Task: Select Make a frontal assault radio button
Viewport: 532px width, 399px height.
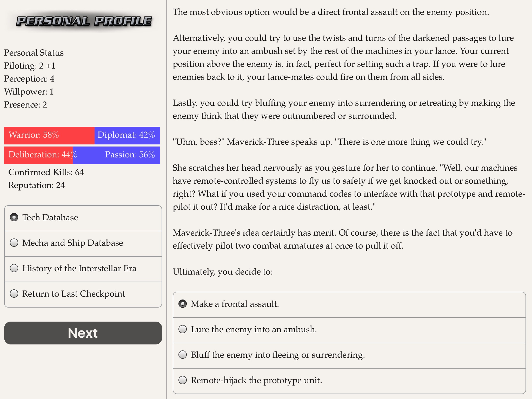Action: [183, 304]
